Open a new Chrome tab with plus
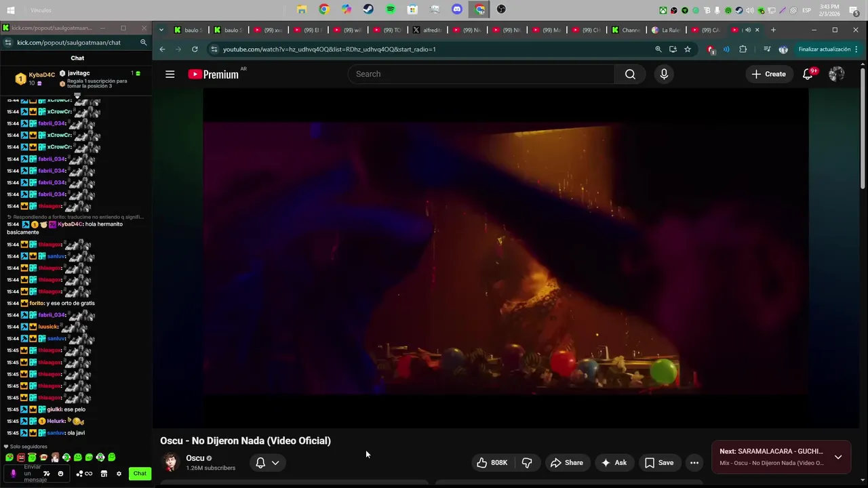This screenshot has width=868, height=488. [773, 30]
